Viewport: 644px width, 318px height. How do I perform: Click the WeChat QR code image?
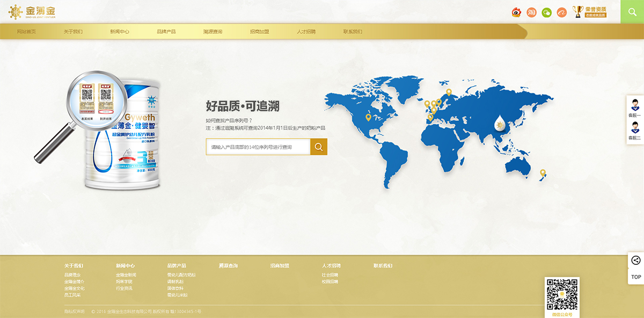(562, 294)
